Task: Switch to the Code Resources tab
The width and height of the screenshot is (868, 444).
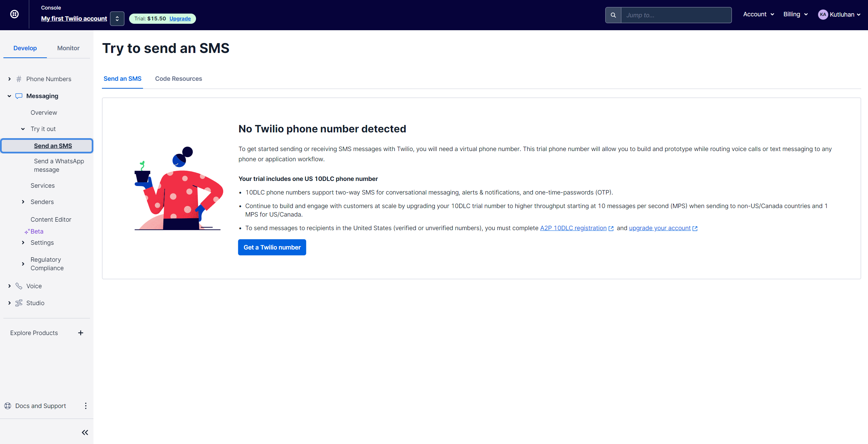Action: pos(178,79)
